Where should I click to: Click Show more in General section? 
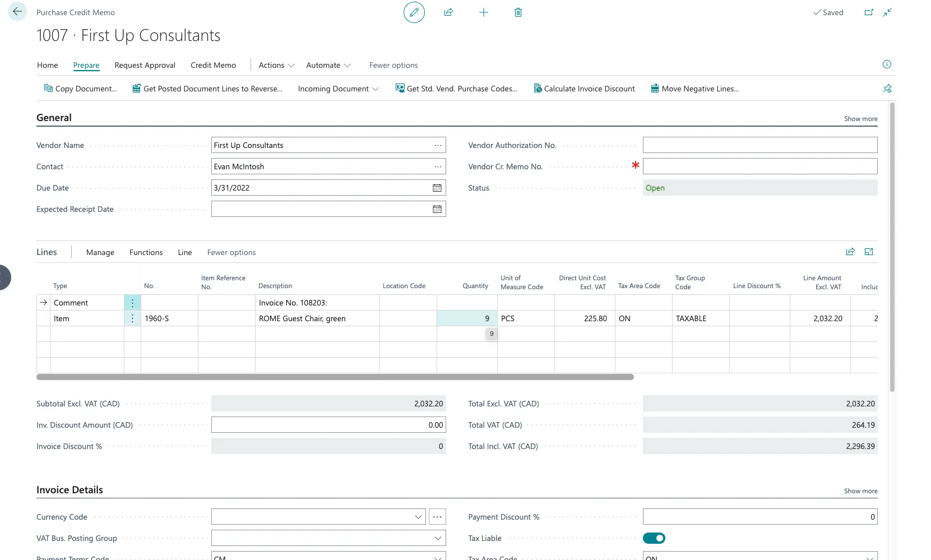click(860, 119)
